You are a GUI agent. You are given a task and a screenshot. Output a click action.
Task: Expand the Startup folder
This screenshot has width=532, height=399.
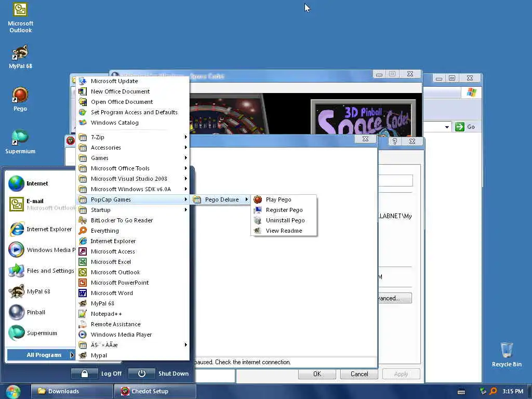(132, 210)
